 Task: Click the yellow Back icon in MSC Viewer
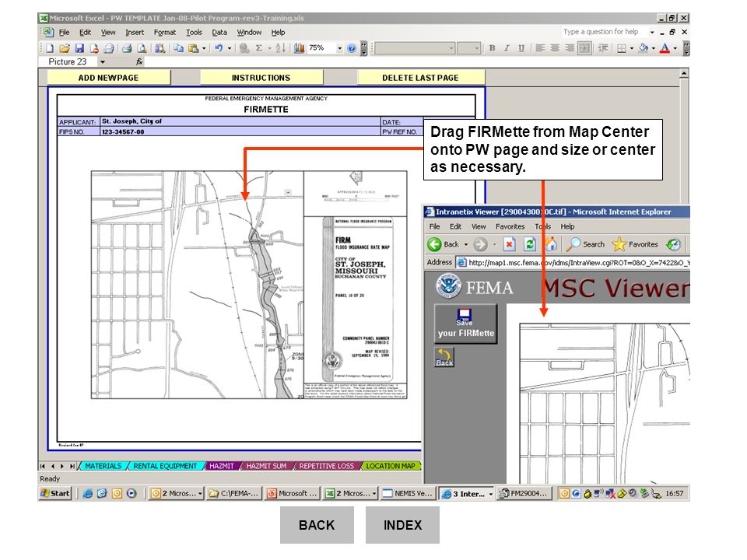tap(444, 357)
